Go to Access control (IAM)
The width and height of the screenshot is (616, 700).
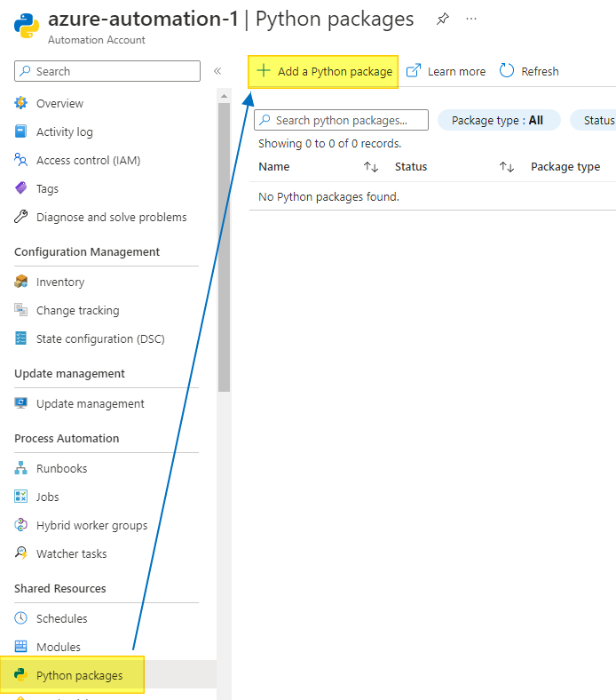(x=89, y=160)
